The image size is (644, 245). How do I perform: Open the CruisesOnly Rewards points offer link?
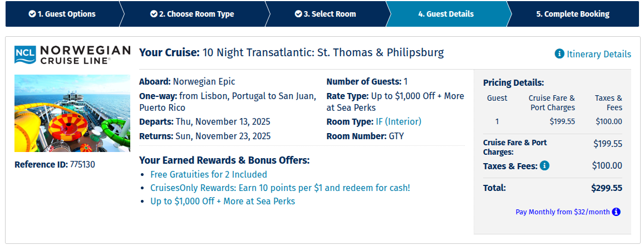[280, 188]
